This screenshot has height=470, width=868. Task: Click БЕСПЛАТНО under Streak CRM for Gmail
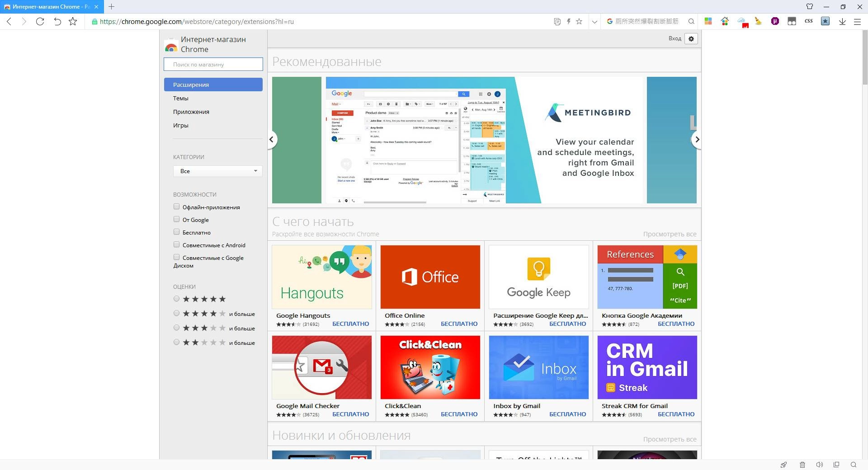[676, 414]
